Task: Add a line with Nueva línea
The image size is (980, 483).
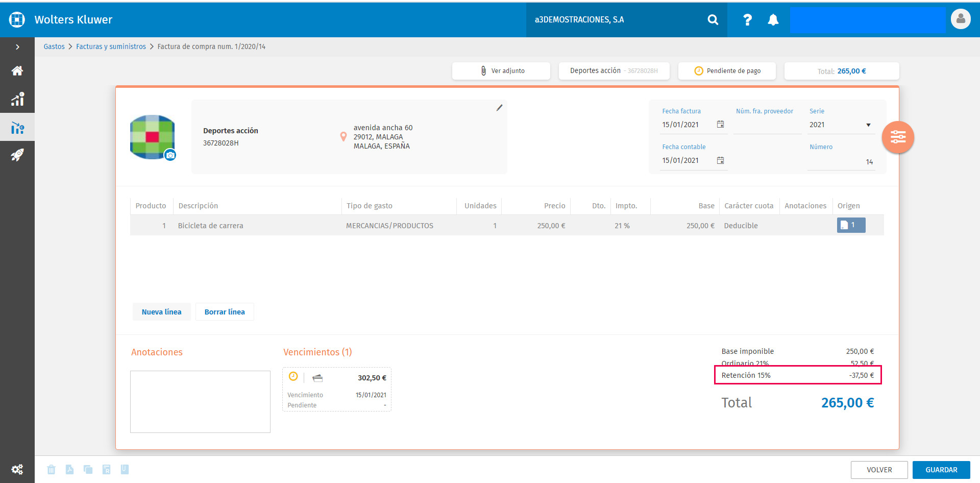Action: click(161, 312)
